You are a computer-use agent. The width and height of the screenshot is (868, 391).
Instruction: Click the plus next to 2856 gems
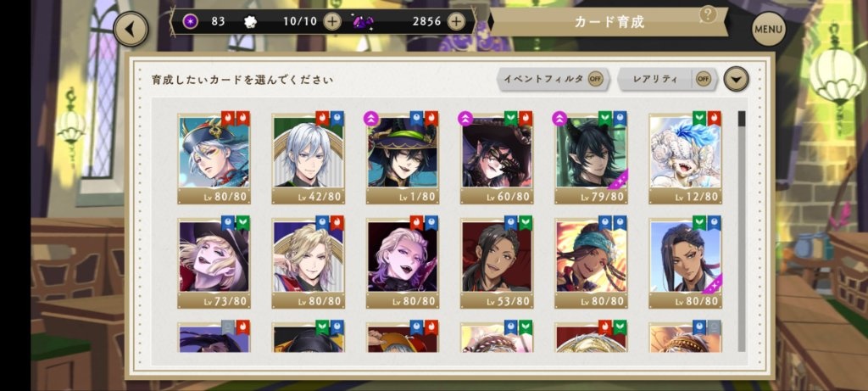455,21
